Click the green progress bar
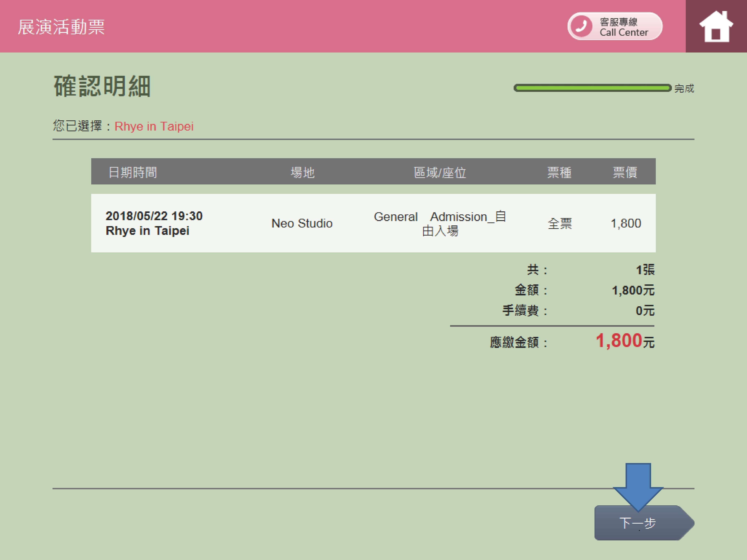This screenshot has width=747, height=560. [592, 88]
